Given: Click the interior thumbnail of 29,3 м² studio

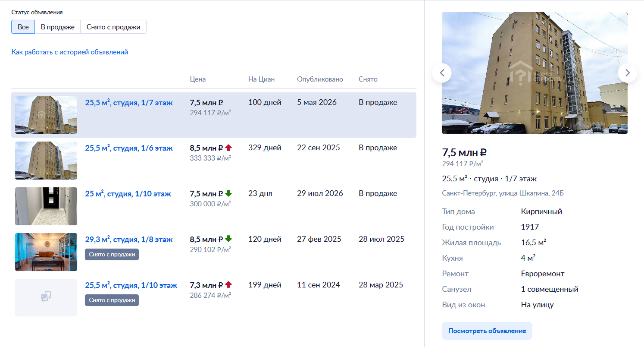Looking at the screenshot, I should pyautogui.click(x=46, y=252).
